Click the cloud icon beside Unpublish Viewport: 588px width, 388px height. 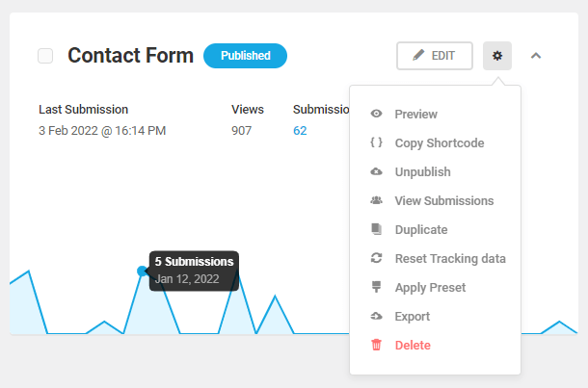pyautogui.click(x=377, y=171)
